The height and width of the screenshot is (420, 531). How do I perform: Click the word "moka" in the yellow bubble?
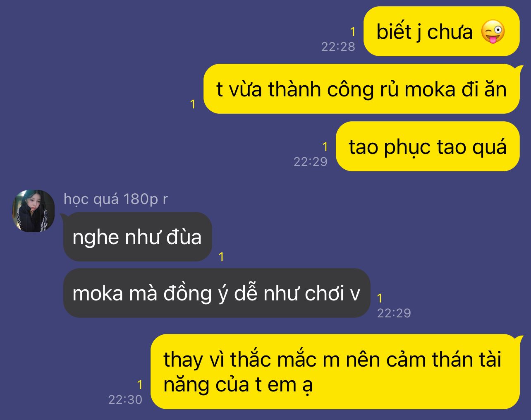click(x=430, y=89)
